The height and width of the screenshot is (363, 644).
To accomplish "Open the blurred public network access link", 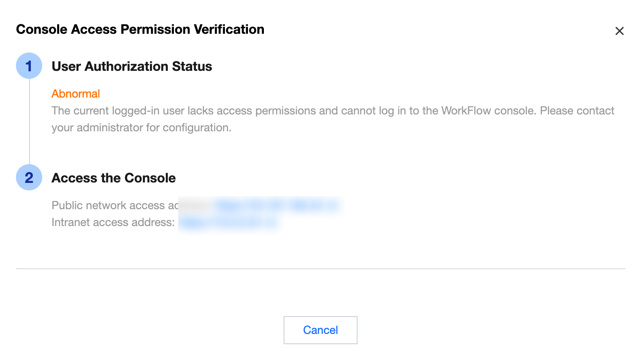I will 277,205.
